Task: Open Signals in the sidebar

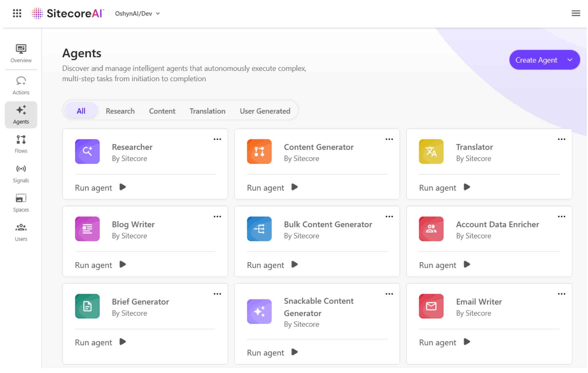Action: pos(21,174)
